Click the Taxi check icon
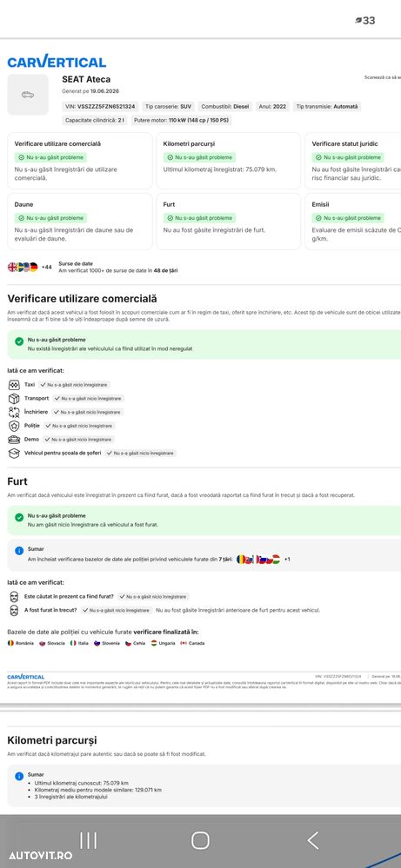The width and height of the screenshot is (401, 868). coord(14,384)
